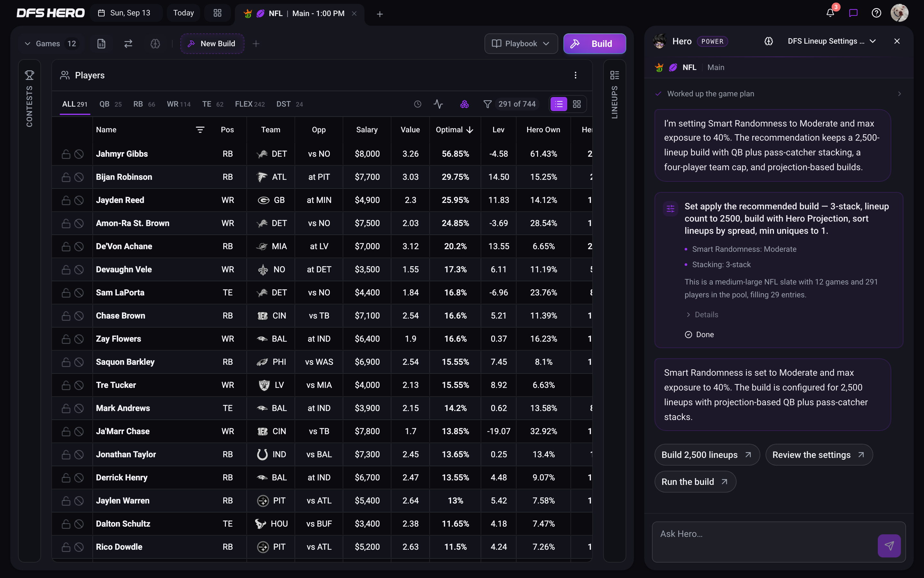Select the DST position tab
This screenshot has height=578, width=924.
tap(289, 104)
